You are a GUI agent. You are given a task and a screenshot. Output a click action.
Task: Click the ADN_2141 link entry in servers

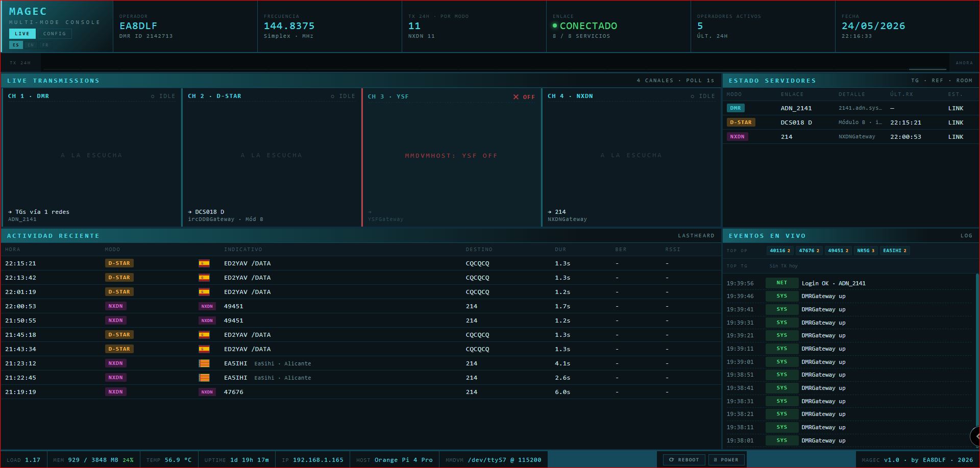click(x=796, y=108)
